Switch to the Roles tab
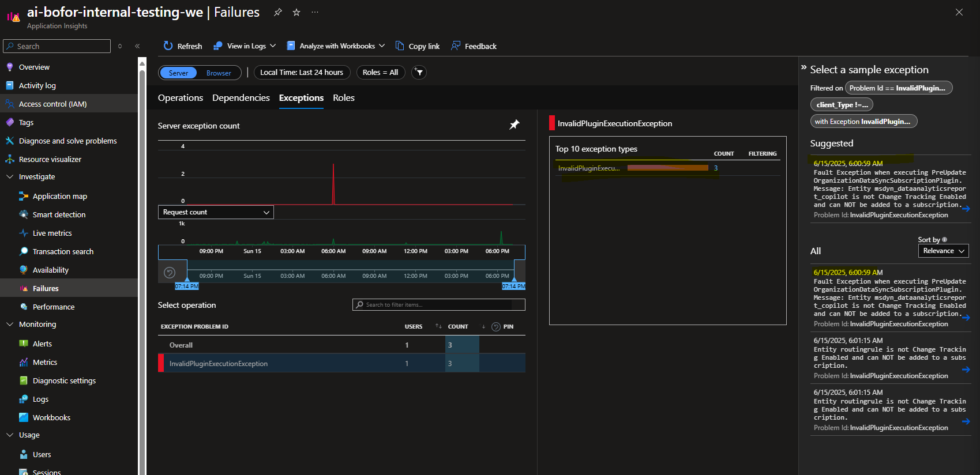The height and width of the screenshot is (475, 980). coord(344,98)
